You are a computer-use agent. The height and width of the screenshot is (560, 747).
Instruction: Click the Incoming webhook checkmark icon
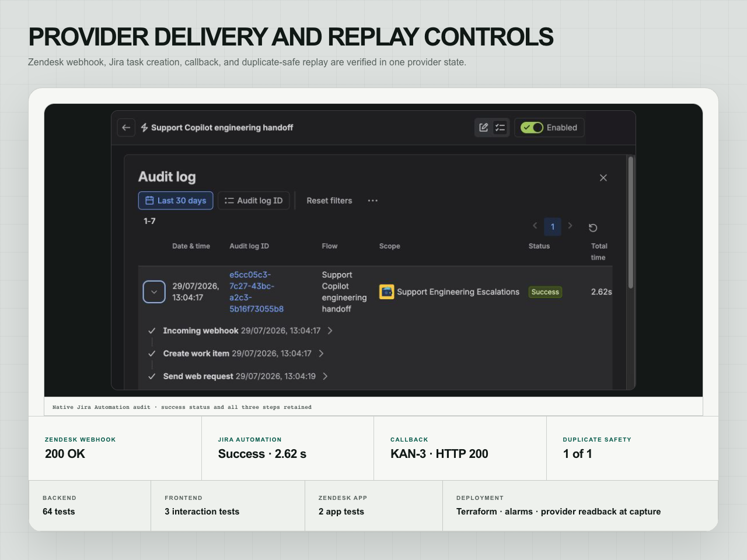(x=152, y=331)
